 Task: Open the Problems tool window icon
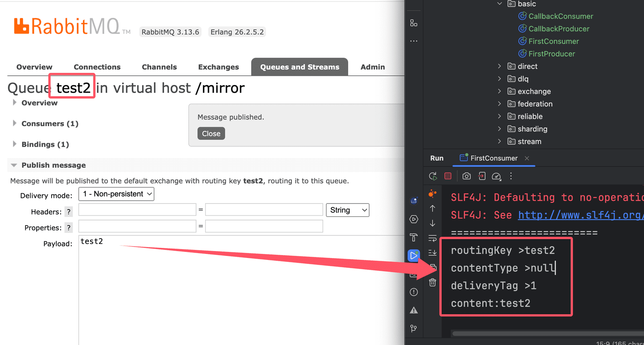(414, 292)
